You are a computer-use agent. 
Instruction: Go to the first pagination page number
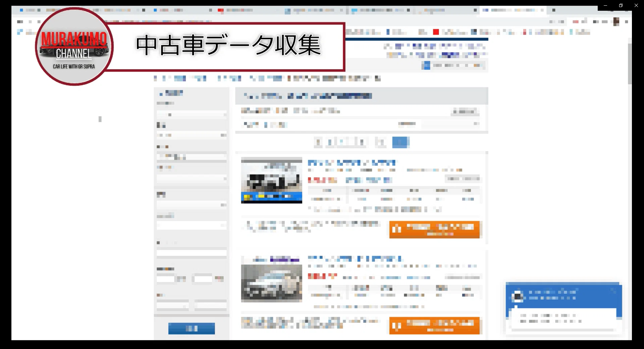[x=318, y=142]
